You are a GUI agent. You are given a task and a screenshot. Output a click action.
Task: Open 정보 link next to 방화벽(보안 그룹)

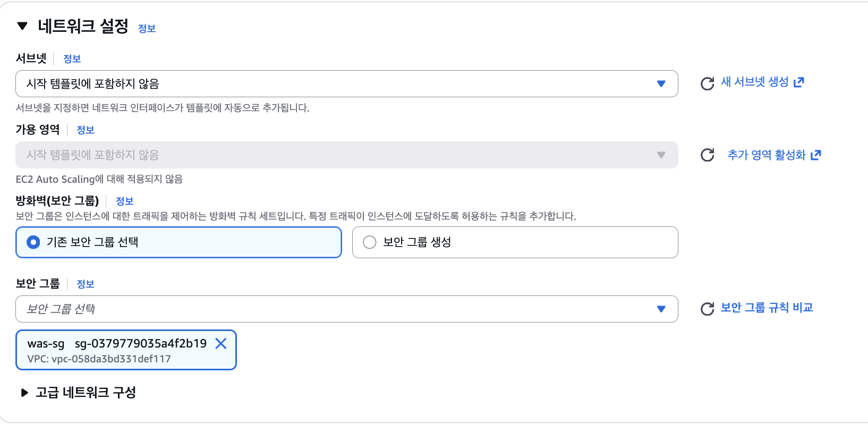(124, 201)
